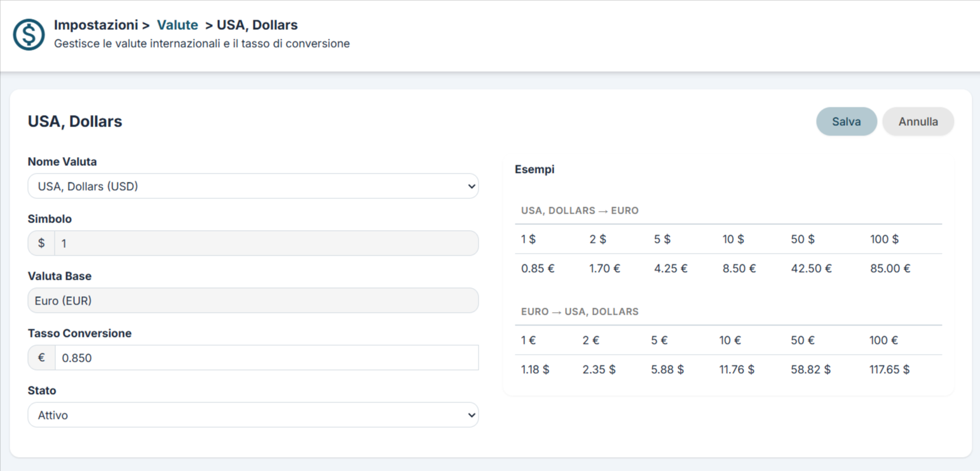Screen dimensions: 980x471
Task: Click the Tasso Conversione label
Action: (80, 334)
